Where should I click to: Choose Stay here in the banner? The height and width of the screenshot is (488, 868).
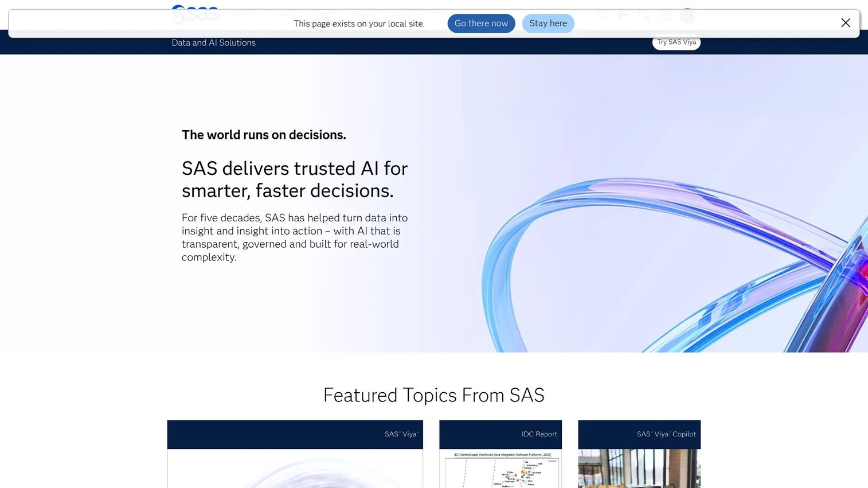click(548, 24)
